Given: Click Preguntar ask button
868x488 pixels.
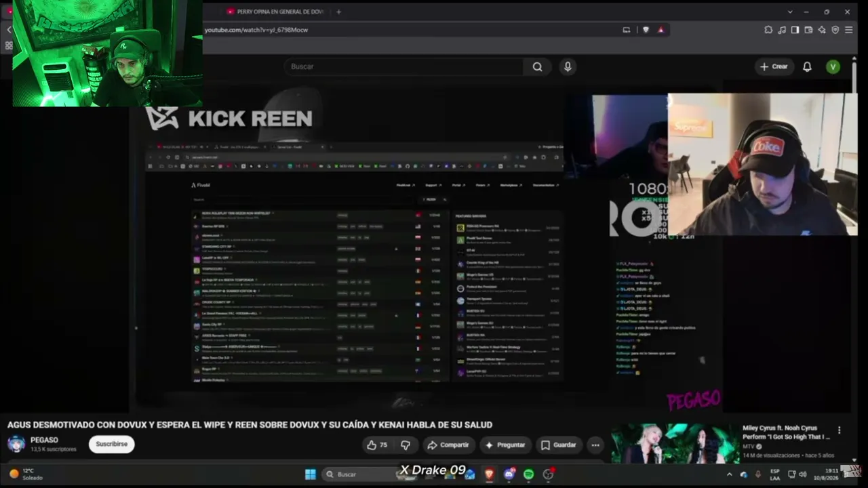Looking at the screenshot, I should (505, 445).
